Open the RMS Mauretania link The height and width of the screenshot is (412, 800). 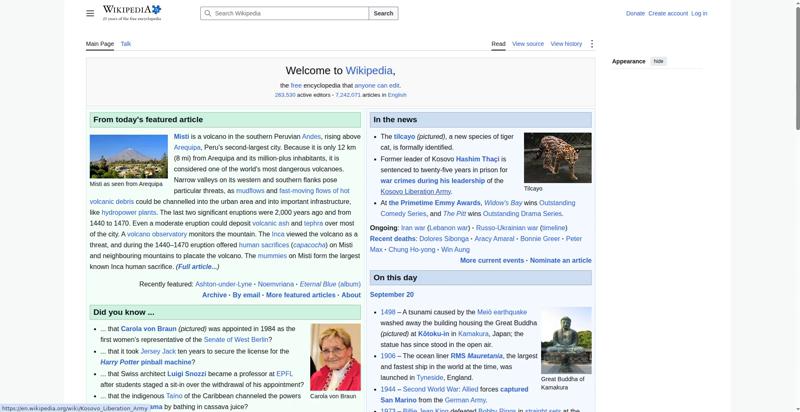(477, 356)
